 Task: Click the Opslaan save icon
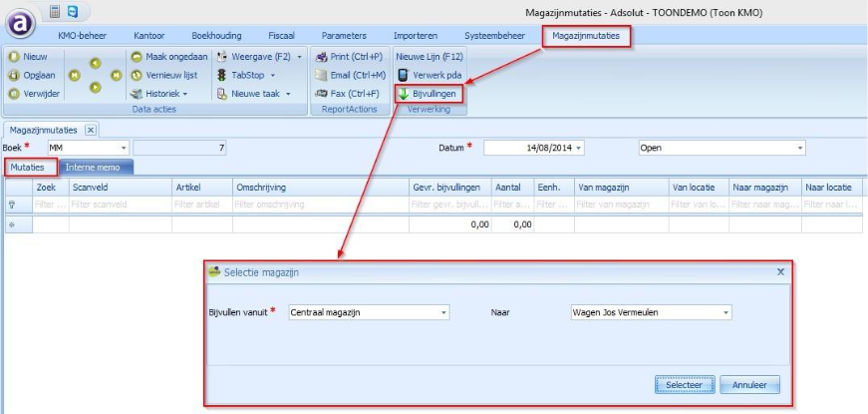(x=14, y=76)
